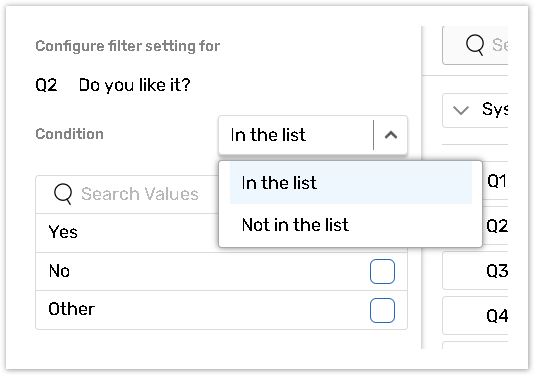Click the Q2 Do you like it? title
This screenshot has width=534, height=375.
[x=113, y=85]
